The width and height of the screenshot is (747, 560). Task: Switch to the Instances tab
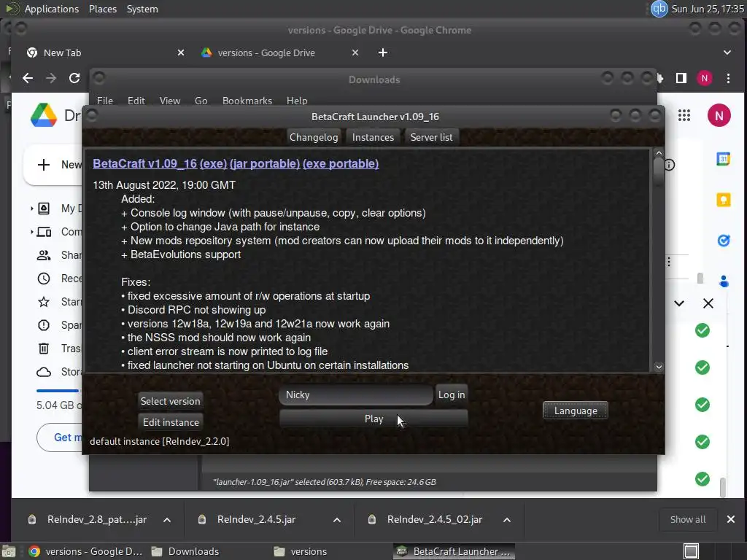coord(373,137)
